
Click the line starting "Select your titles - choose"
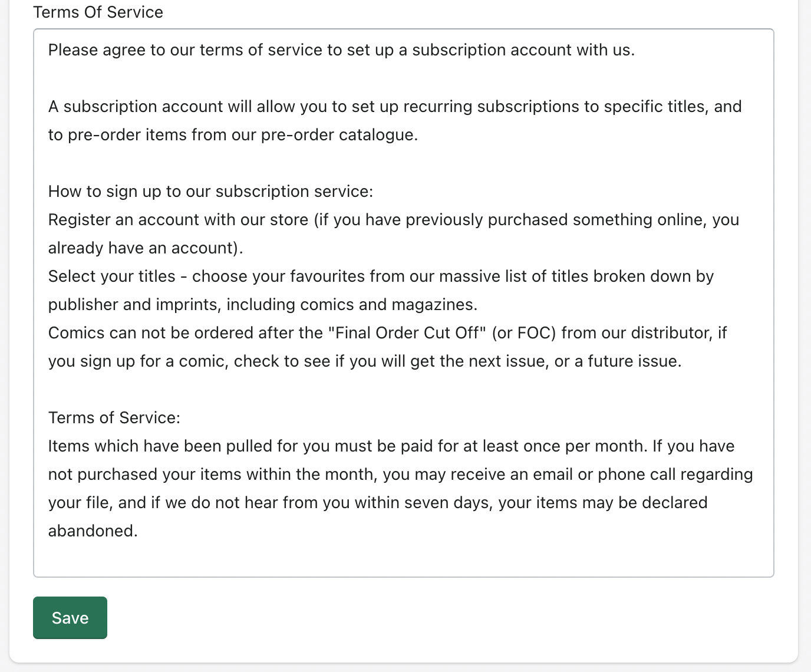coord(381,276)
